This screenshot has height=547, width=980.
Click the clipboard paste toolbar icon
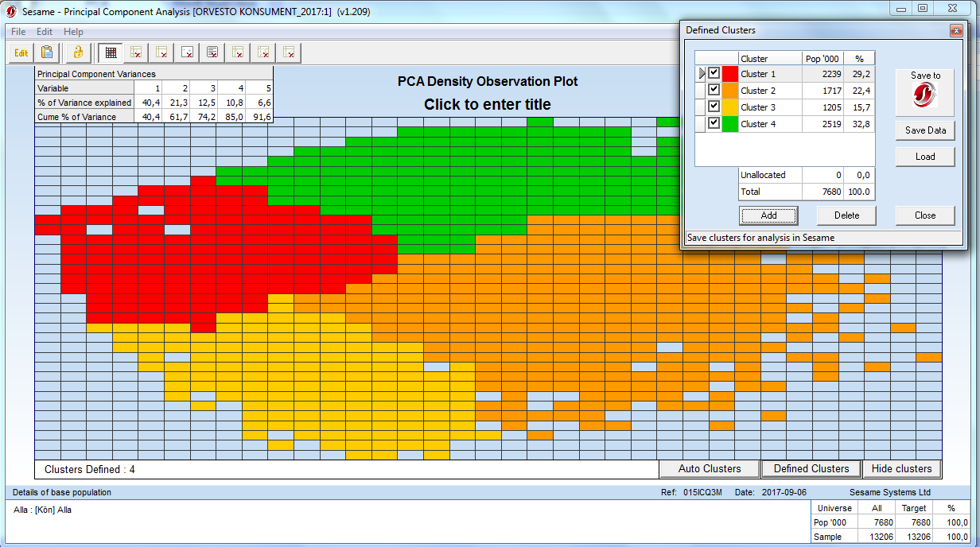tap(47, 53)
